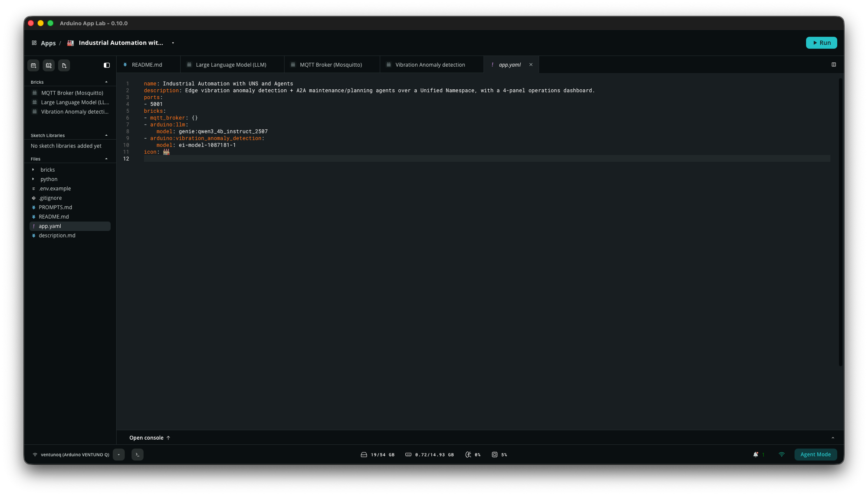
Task: Open the MQTT Broker (Mosquitto) brick
Action: (x=72, y=93)
